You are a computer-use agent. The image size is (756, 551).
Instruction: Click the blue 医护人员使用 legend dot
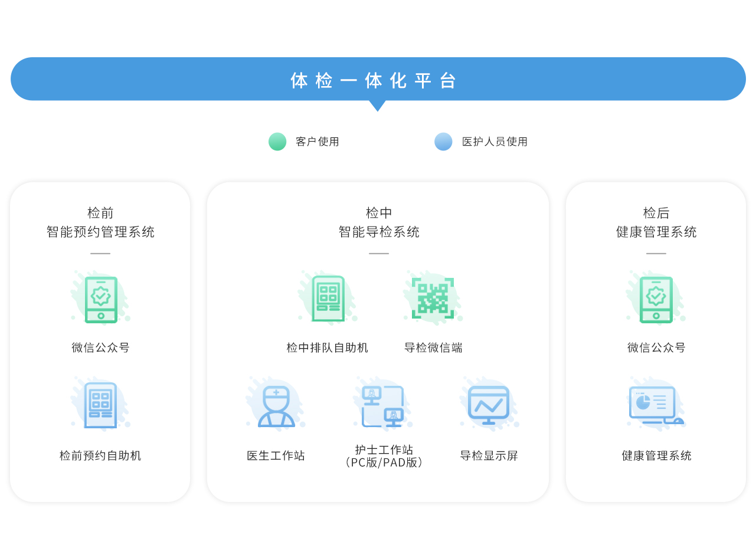443,142
